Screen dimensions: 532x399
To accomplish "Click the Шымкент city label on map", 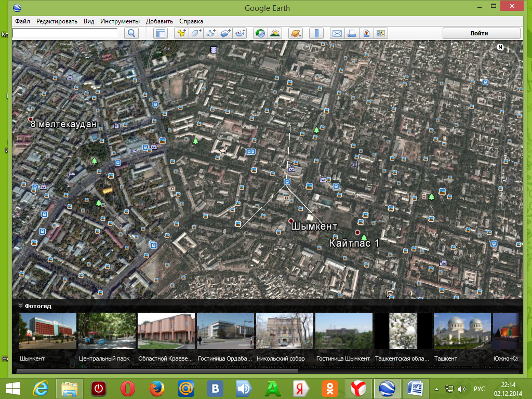I will pyautogui.click(x=314, y=227).
